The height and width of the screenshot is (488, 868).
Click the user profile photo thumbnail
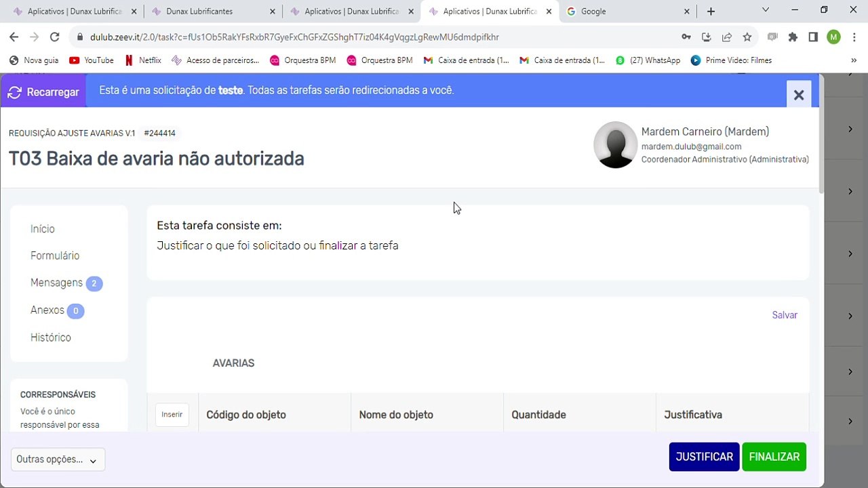coord(615,145)
